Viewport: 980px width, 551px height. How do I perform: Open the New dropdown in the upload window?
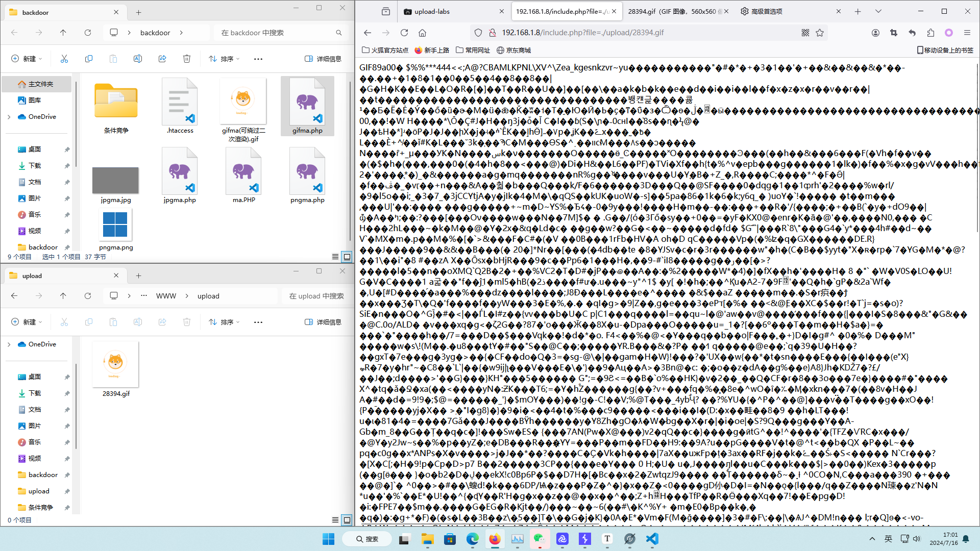click(x=27, y=322)
